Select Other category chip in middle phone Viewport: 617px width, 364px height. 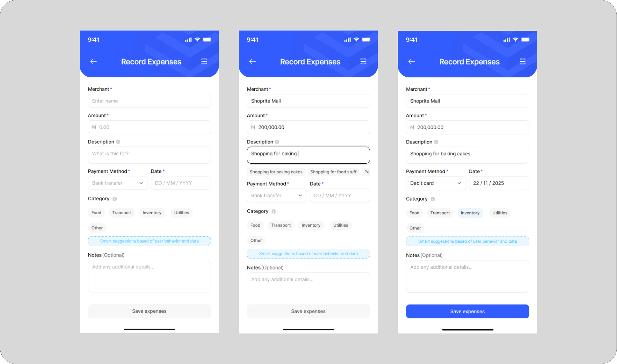click(256, 241)
